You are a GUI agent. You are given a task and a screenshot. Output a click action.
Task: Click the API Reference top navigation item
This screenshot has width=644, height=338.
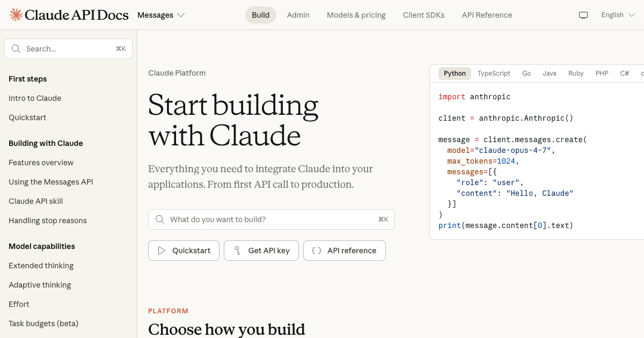pyautogui.click(x=487, y=15)
